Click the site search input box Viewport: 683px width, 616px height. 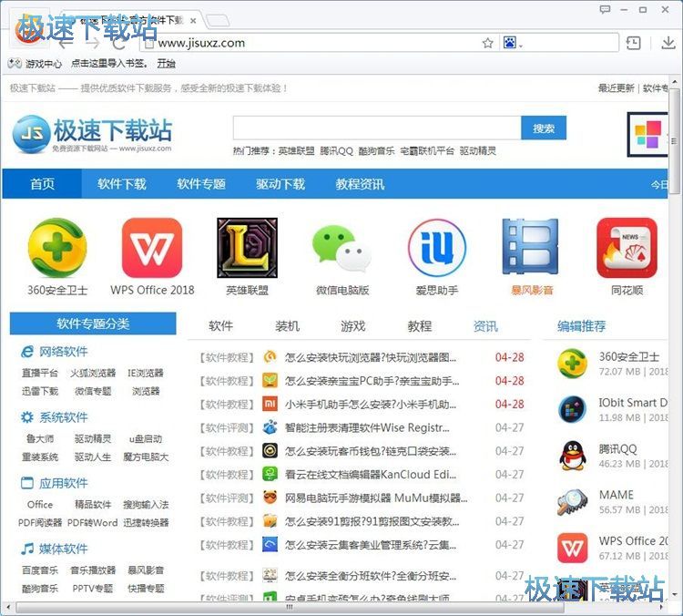point(377,128)
